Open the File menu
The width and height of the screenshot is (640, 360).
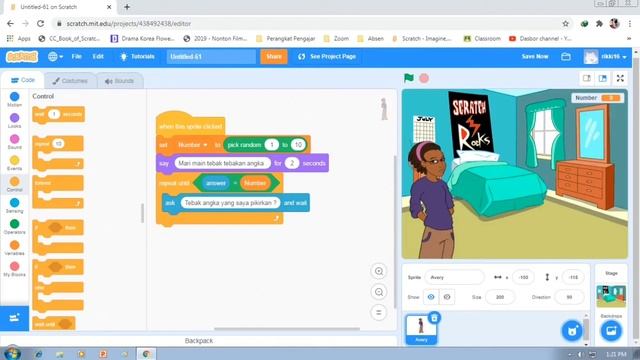77,56
